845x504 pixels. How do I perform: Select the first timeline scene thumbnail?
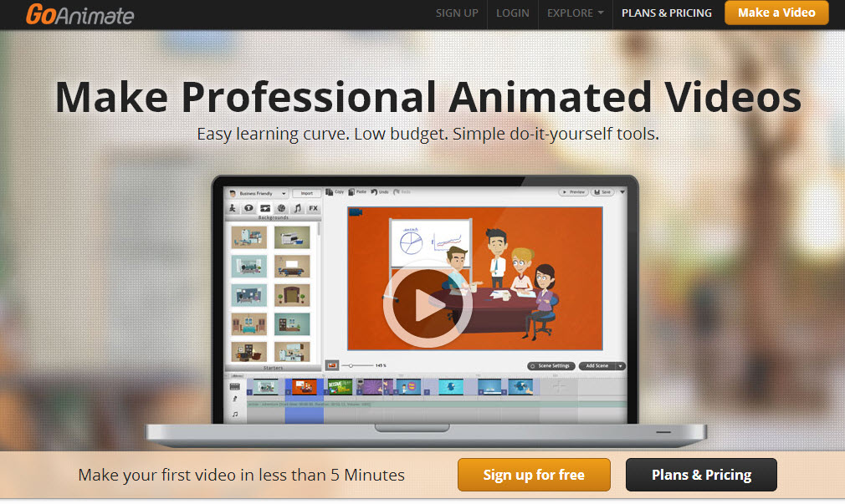265,387
